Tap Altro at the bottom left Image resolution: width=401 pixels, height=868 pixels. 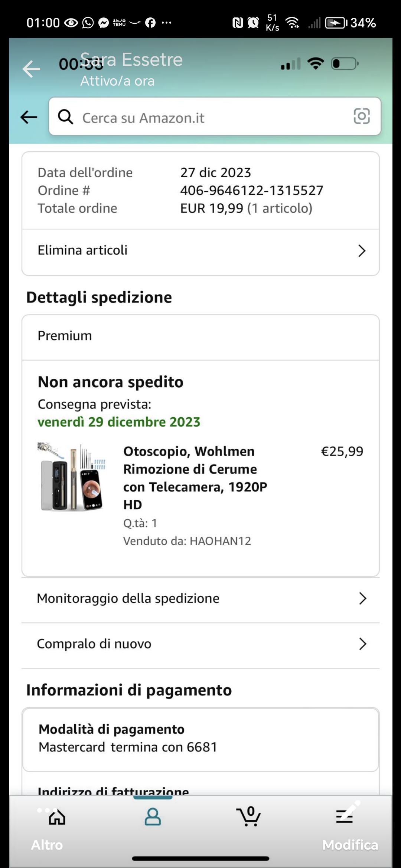(x=47, y=845)
